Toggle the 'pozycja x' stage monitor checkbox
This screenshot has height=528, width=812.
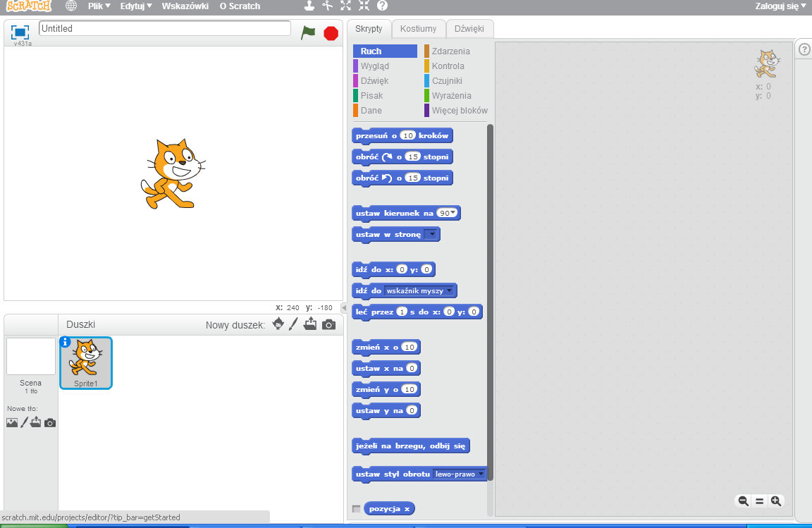click(x=356, y=509)
